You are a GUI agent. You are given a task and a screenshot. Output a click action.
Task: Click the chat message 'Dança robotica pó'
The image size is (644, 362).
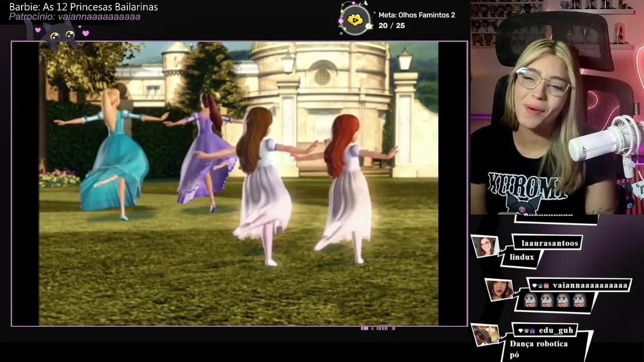pos(538,349)
